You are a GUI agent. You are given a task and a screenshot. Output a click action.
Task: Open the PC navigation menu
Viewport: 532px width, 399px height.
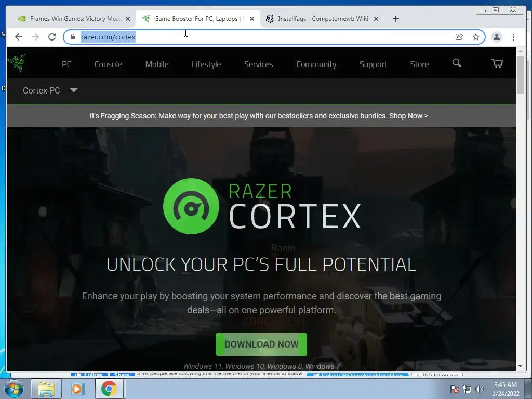tap(66, 64)
